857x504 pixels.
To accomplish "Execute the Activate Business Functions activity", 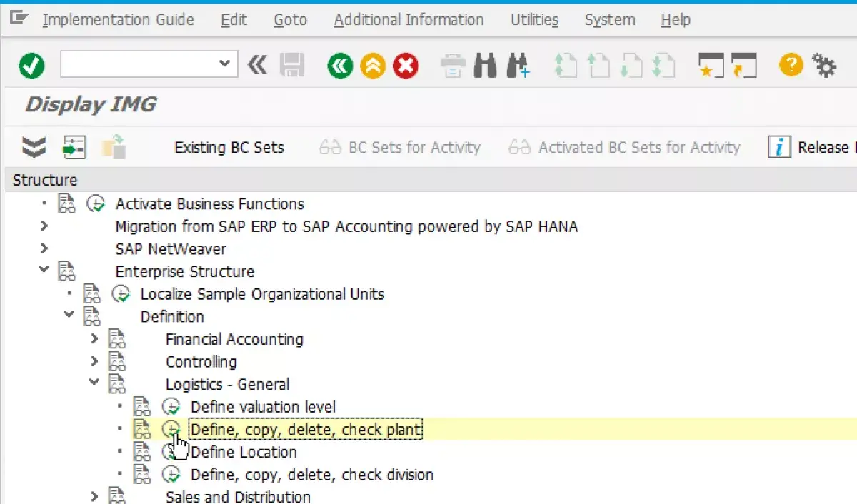I will pyautogui.click(x=96, y=204).
